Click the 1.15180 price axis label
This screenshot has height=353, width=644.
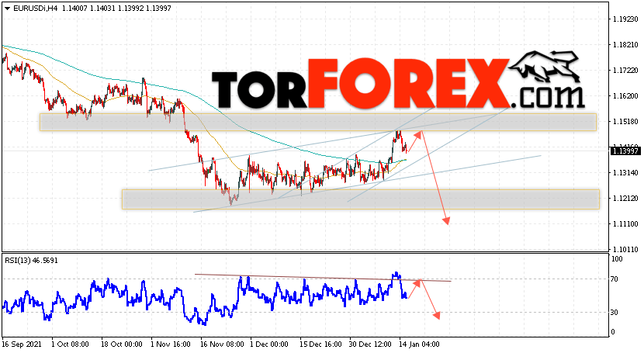coord(625,122)
